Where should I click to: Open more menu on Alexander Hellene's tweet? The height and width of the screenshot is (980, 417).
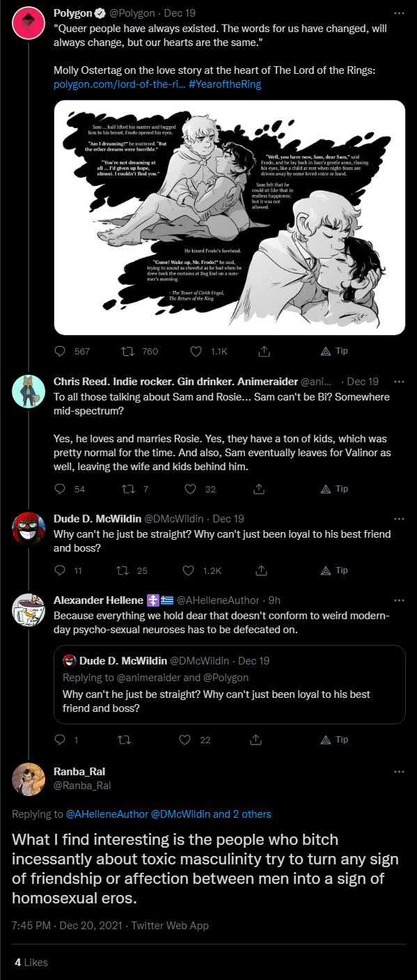tap(399, 600)
